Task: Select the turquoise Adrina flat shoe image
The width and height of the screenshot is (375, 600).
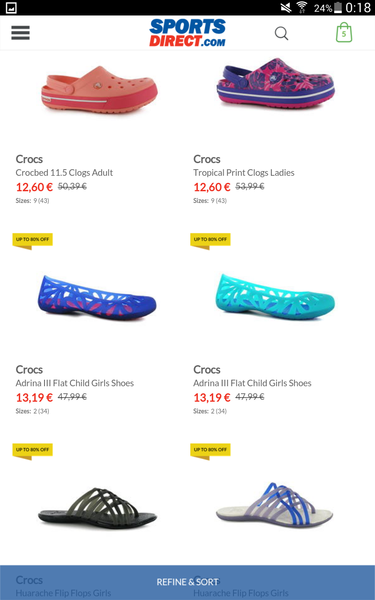Action: pyautogui.click(x=275, y=297)
